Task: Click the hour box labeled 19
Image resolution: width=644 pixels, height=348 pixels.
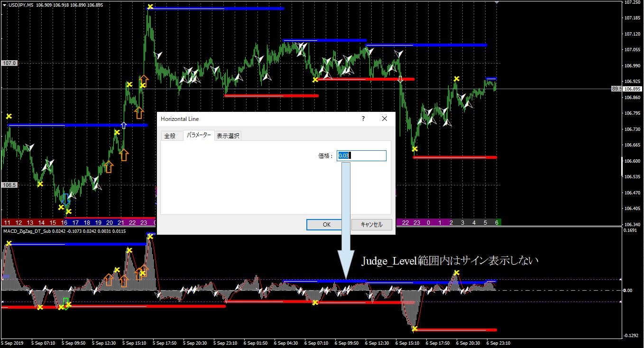Action: point(98,222)
